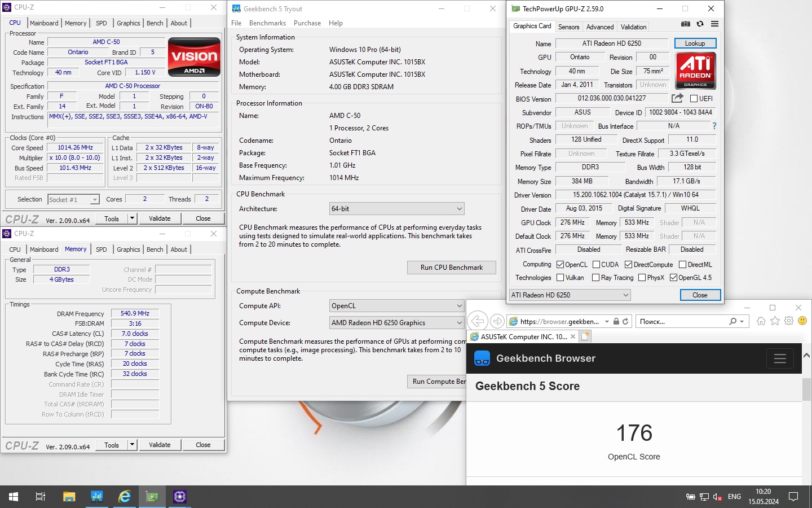
Task: Click the browser page refresh icon
Action: pos(625,321)
